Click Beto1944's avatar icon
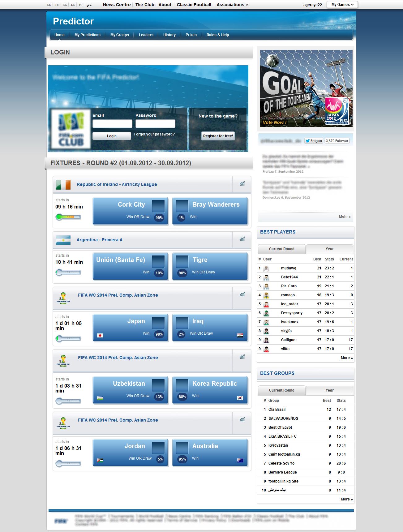This screenshot has width=403, height=532. pos(266,277)
